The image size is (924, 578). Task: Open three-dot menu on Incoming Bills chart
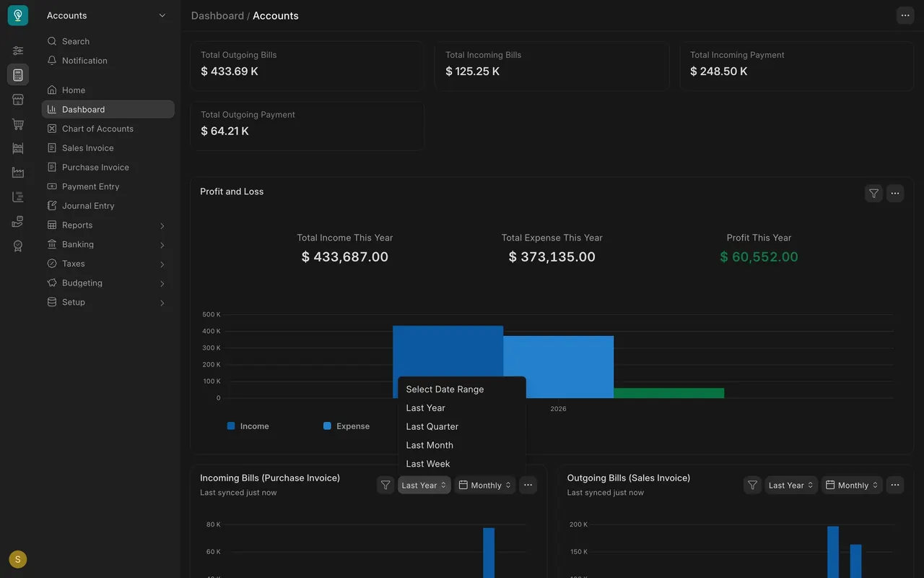click(528, 485)
